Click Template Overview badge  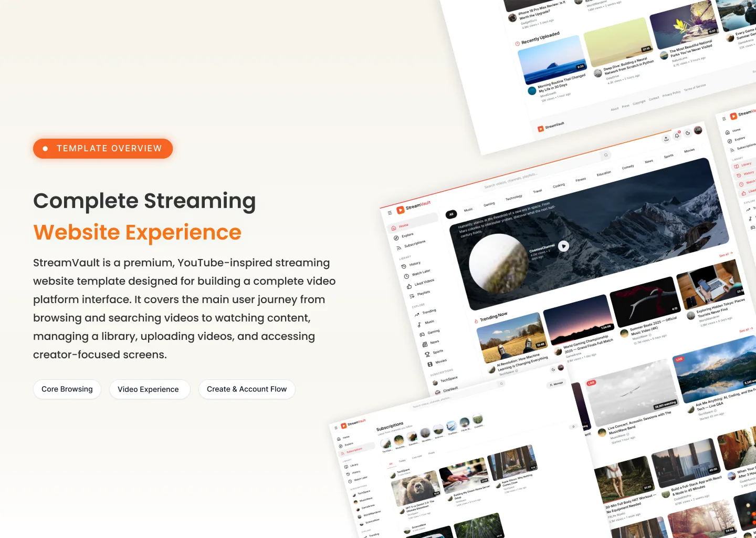click(x=103, y=149)
